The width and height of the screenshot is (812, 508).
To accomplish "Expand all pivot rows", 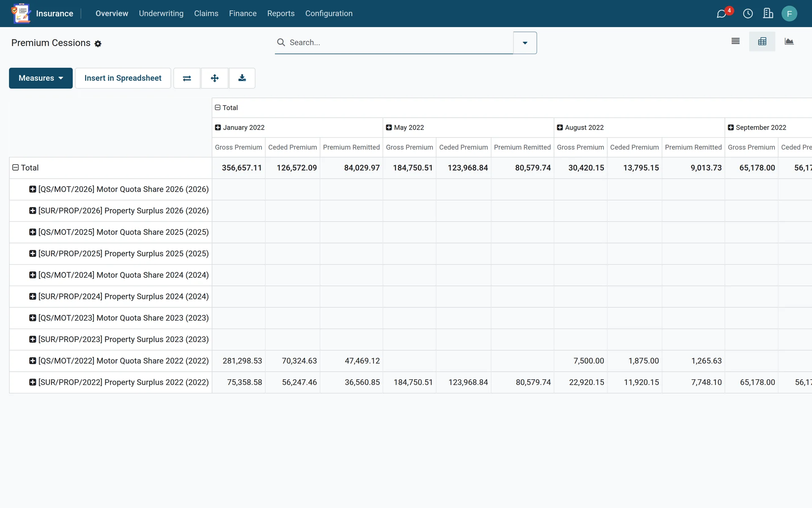I will [214, 78].
